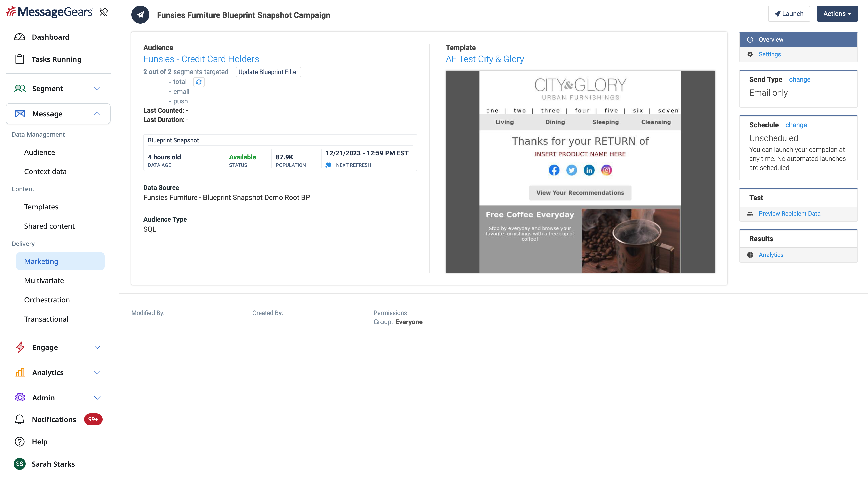Expand the Engage menu chevron

(x=97, y=347)
